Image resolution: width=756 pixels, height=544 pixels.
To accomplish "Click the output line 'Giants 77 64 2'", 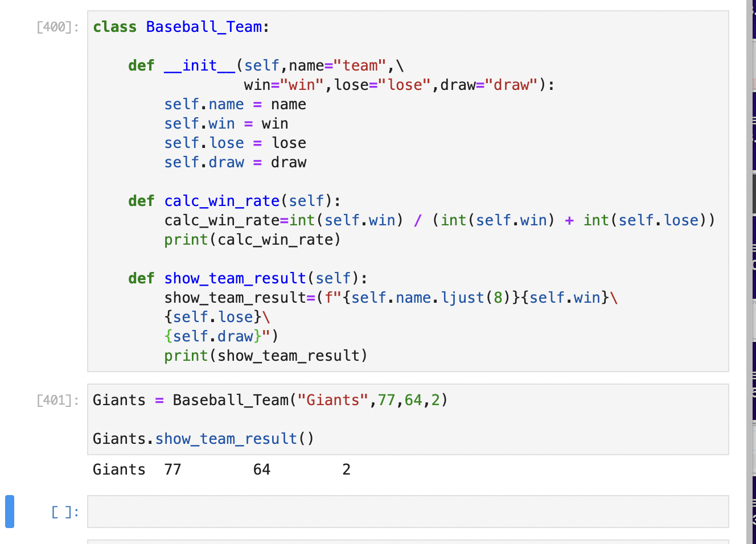I will [x=221, y=469].
